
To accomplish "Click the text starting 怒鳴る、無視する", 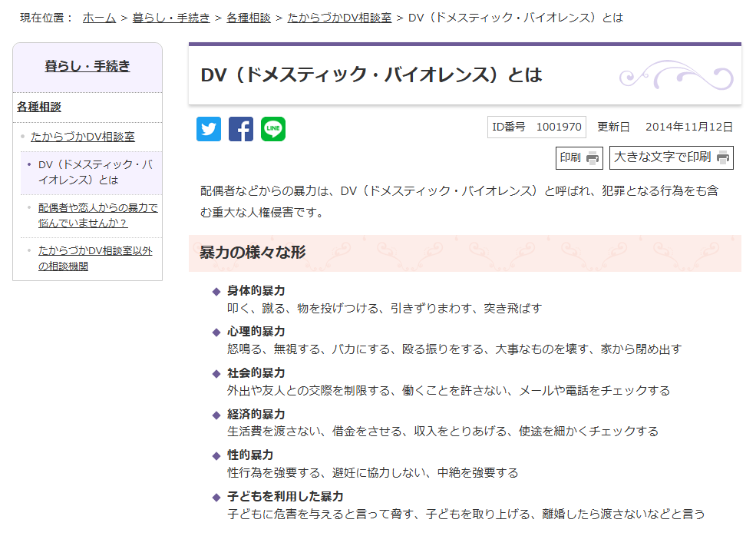I will click(454, 349).
